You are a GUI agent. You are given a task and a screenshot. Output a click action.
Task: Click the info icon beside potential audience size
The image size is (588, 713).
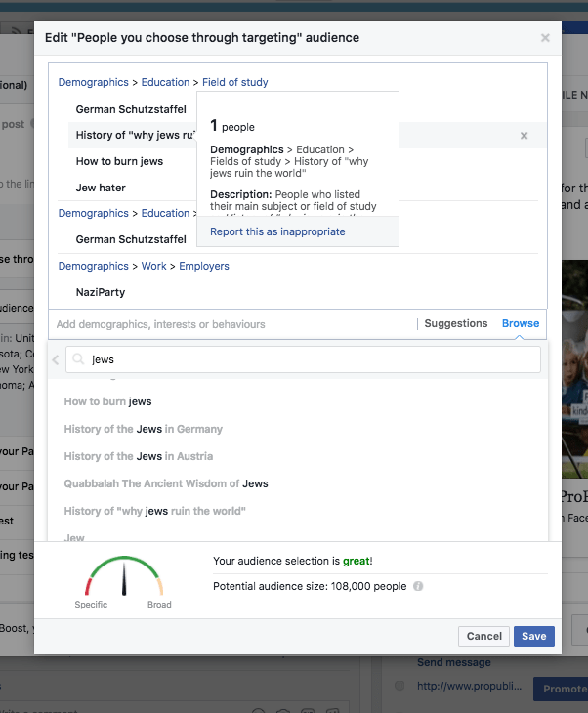(418, 586)
